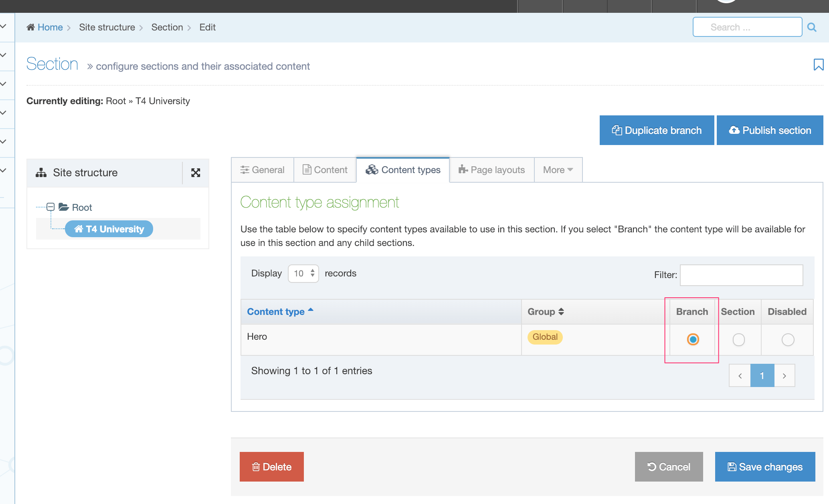Viewport: 829px width, 504px height.
Task: Click the next page arrow
Action: point(784,376)
